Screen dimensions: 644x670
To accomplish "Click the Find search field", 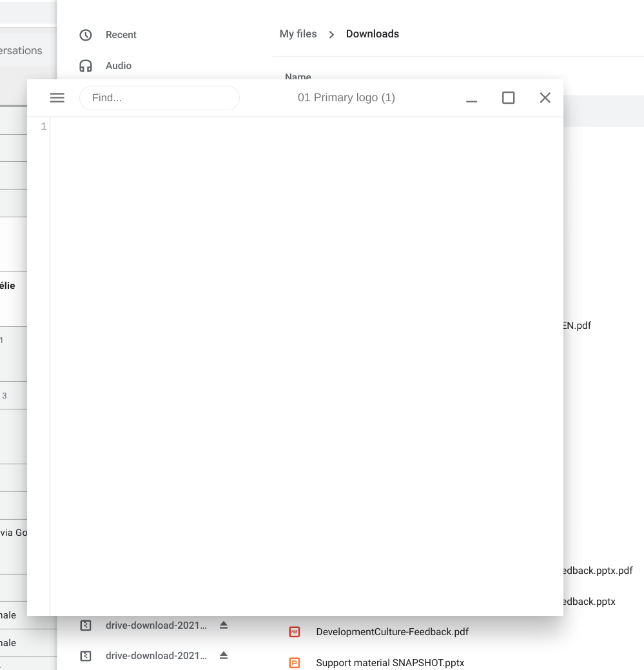I will tap(159, 98).
